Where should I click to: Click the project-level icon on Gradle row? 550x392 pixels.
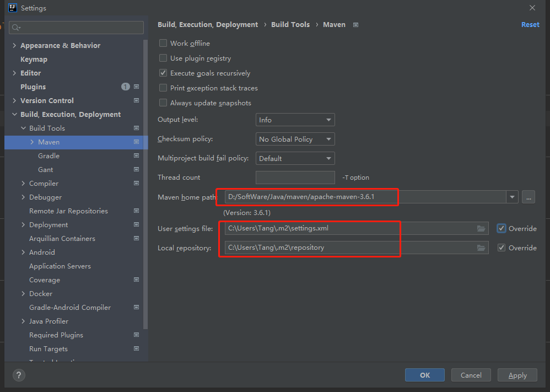pos(137,155)
